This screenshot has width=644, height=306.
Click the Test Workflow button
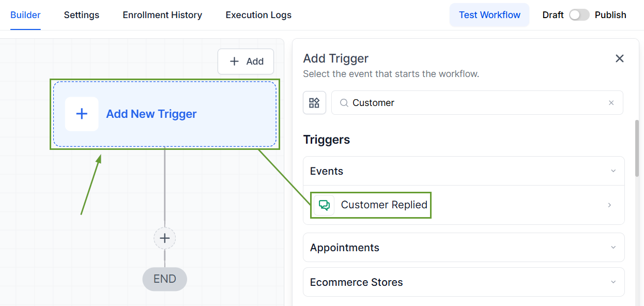[x=489, y=15]
